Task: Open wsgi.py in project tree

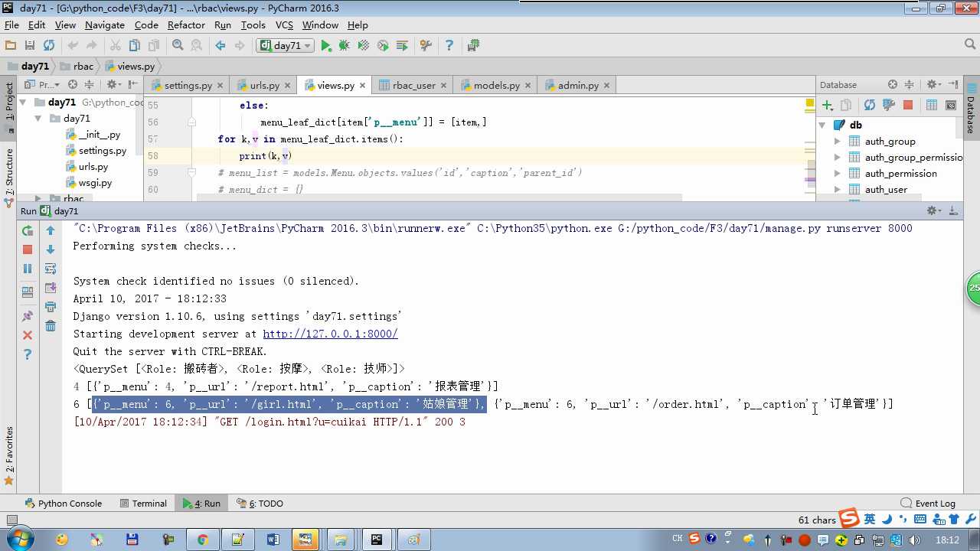Action: pyautogui.click(x=95, y=183)
